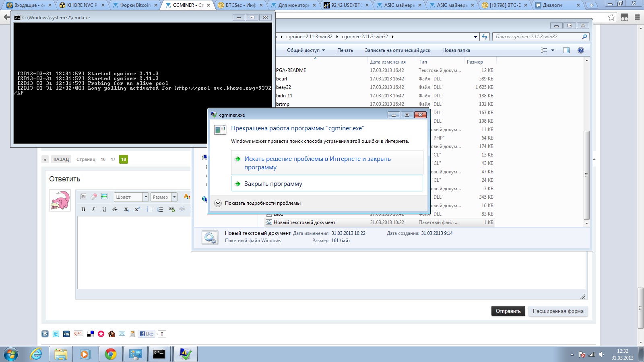Open Windows Explorer from taskbar

pos(61,354)
